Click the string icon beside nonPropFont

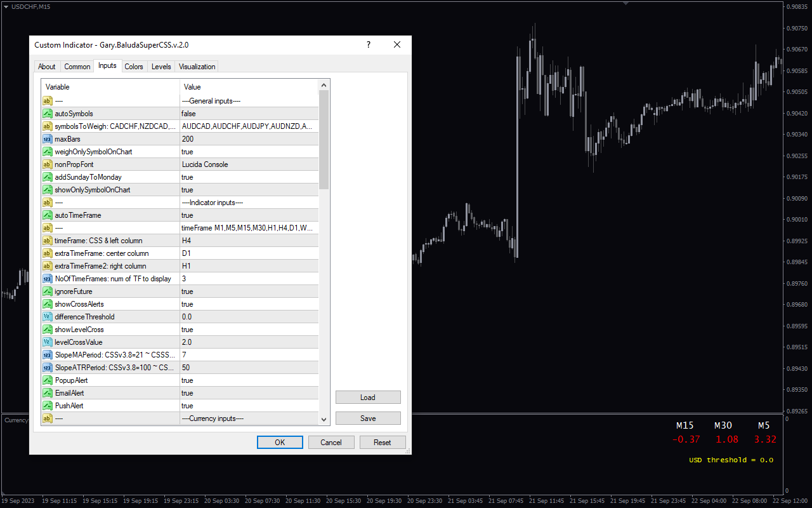pos(48,164)
